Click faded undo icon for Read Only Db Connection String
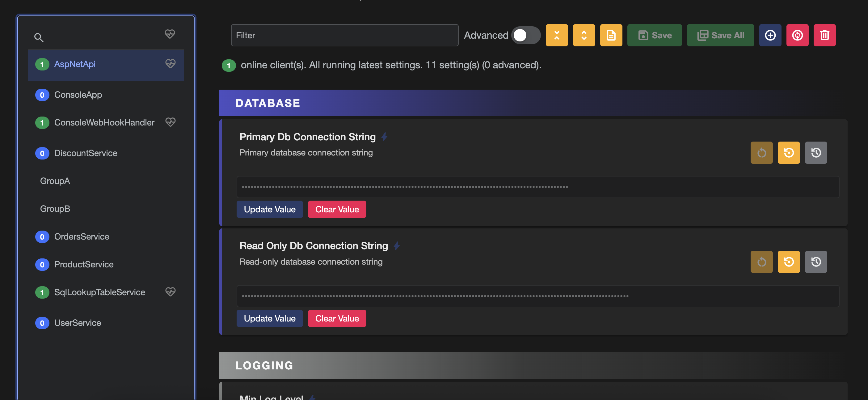868x400 pixels. pos(761,262)
